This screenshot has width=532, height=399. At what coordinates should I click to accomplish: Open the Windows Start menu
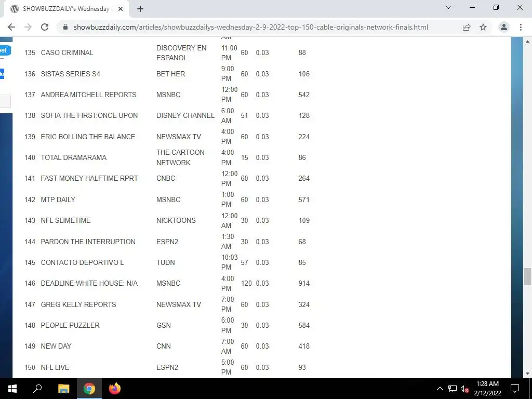[x=12, y=389]
